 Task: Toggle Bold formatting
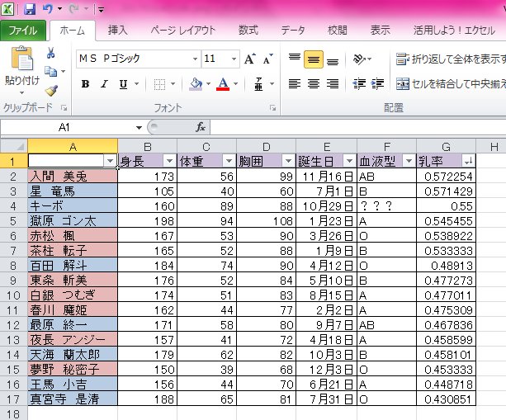pyautogui.click(x=85, y=84)
